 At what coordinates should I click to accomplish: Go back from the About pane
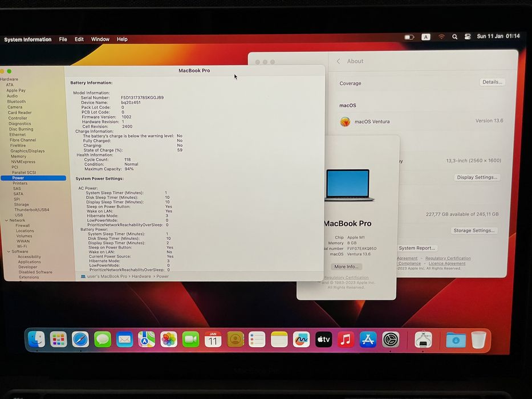tap(338, 61)
